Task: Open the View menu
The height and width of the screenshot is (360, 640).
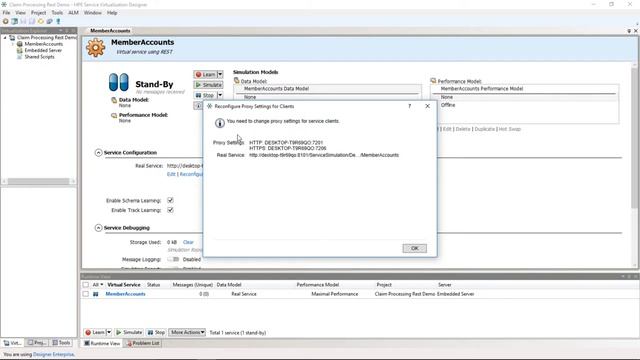Action: coord(20,13)
